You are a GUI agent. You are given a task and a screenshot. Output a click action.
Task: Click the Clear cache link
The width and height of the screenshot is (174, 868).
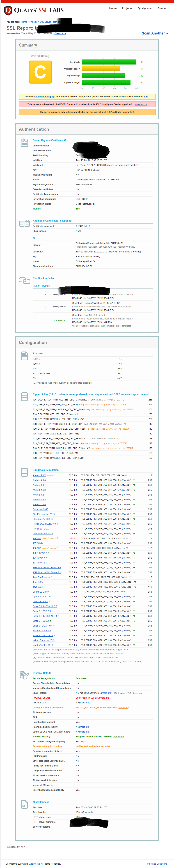(60, 33)
